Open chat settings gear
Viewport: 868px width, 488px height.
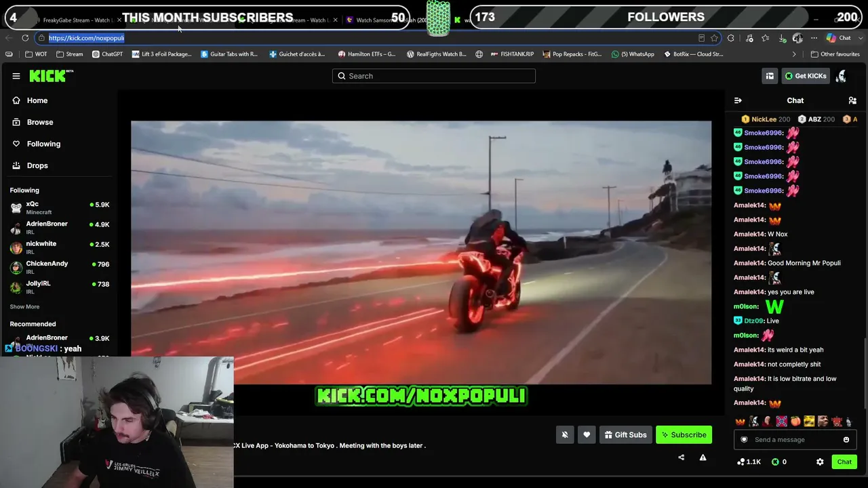tap(820, 462)
